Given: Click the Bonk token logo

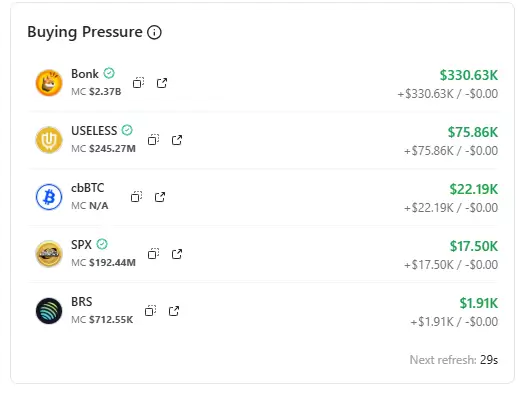Looking at the screenshot, I should coord(49,83).
